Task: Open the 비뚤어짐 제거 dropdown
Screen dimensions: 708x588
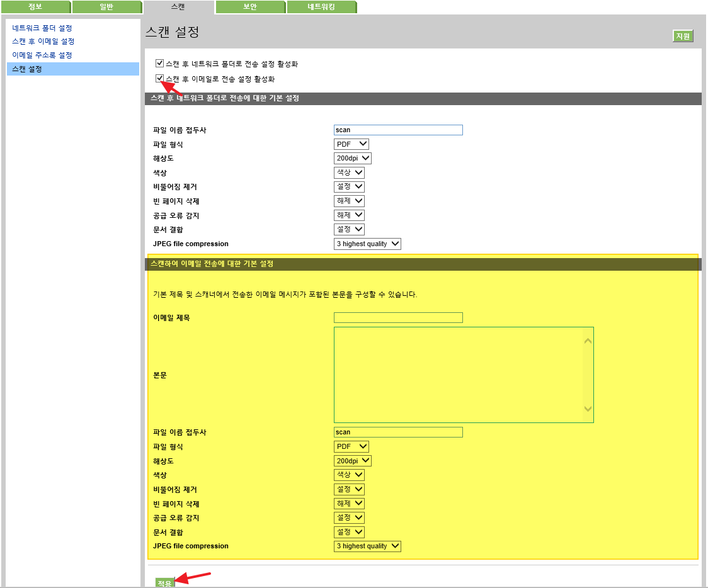Action: (x=349, y=186)
